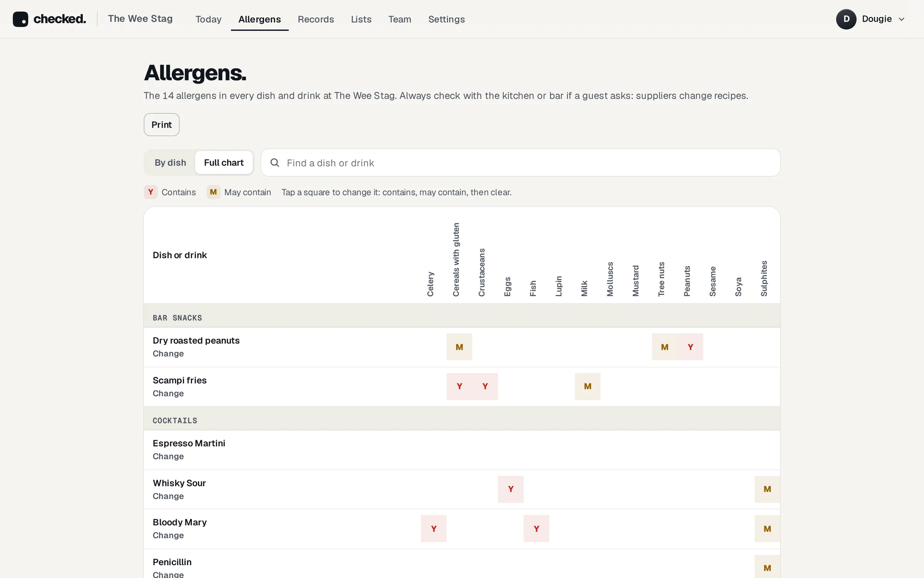Click Change under Espresso Martini
The image size is (924, 578).
(168, 456)
